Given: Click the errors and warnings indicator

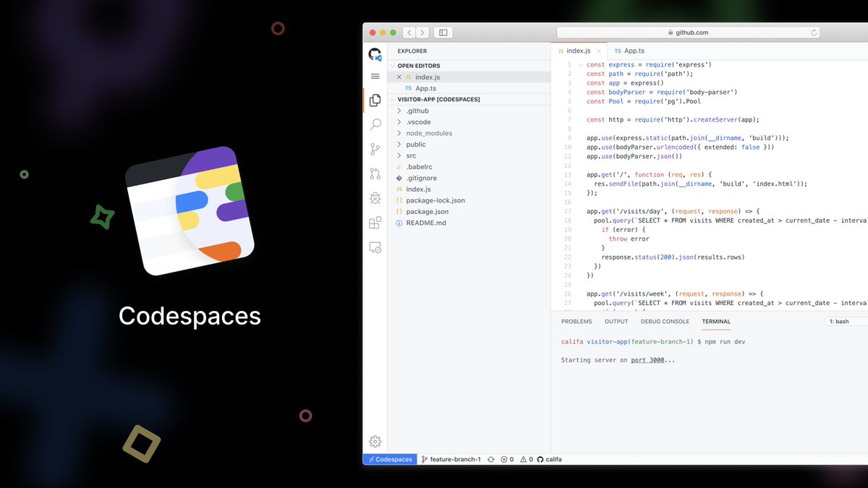Looking at the screenshot, I should pos(514,459).
